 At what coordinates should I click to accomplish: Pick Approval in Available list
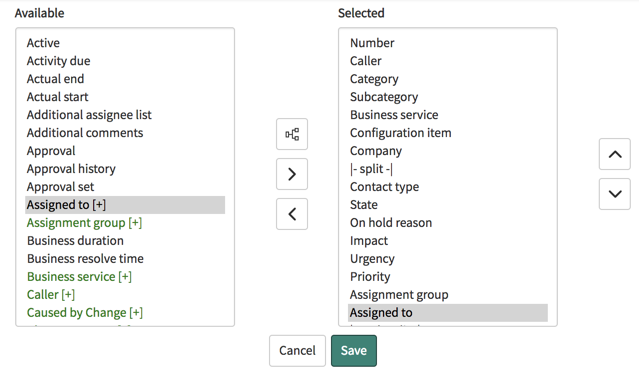click(x=125, y=151)
